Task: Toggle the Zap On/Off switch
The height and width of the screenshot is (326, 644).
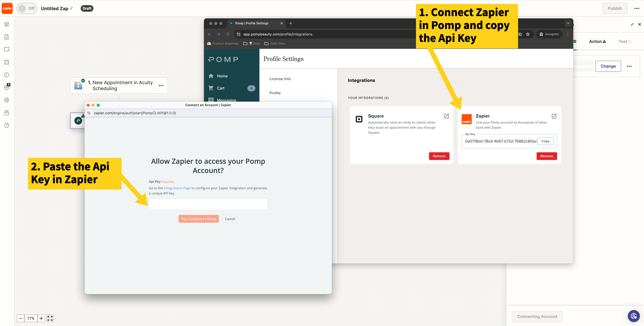Action: [x=27, y=8]
